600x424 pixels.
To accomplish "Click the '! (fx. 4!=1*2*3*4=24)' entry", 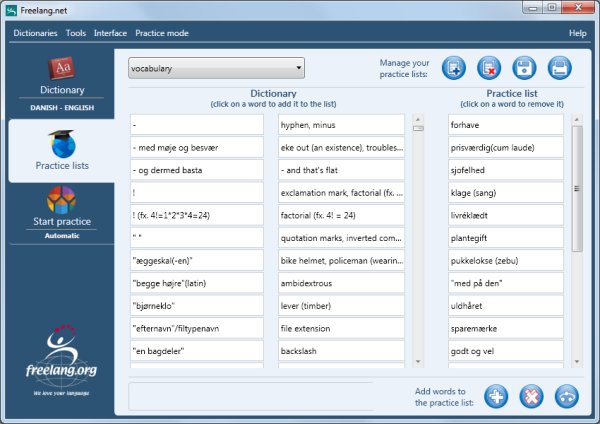I will (x=197, y=215).
